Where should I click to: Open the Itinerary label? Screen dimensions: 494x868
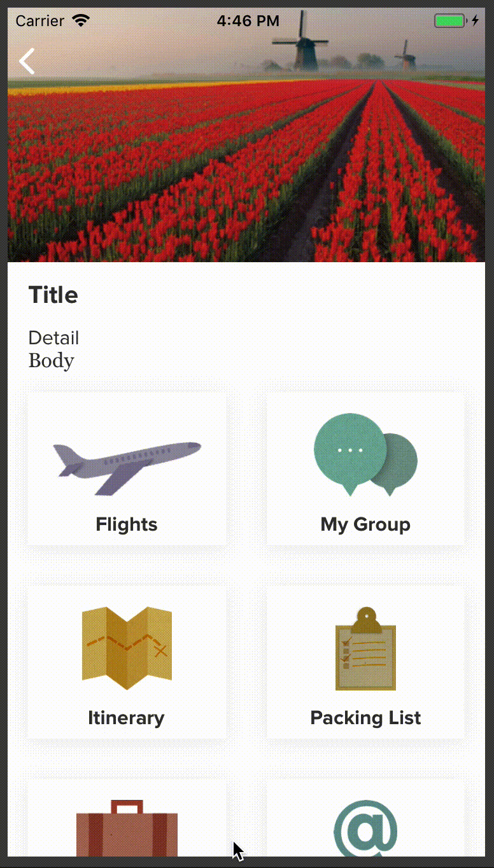click(126, 718)
